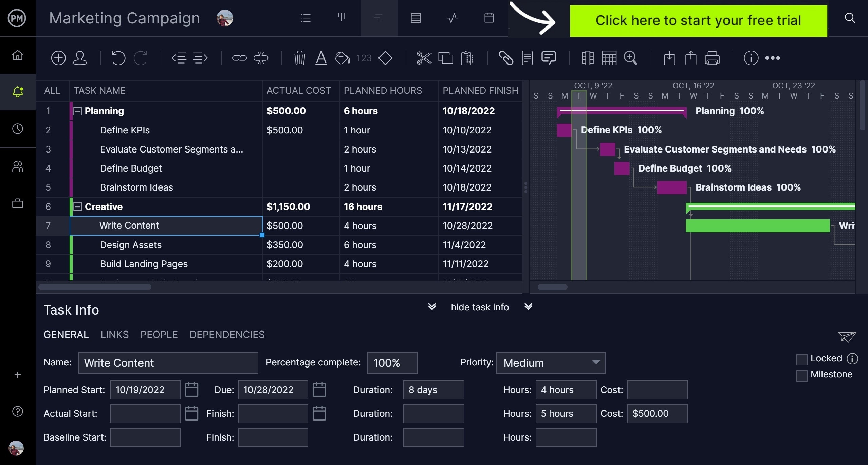Select the Undo icon

click(118, 57)
